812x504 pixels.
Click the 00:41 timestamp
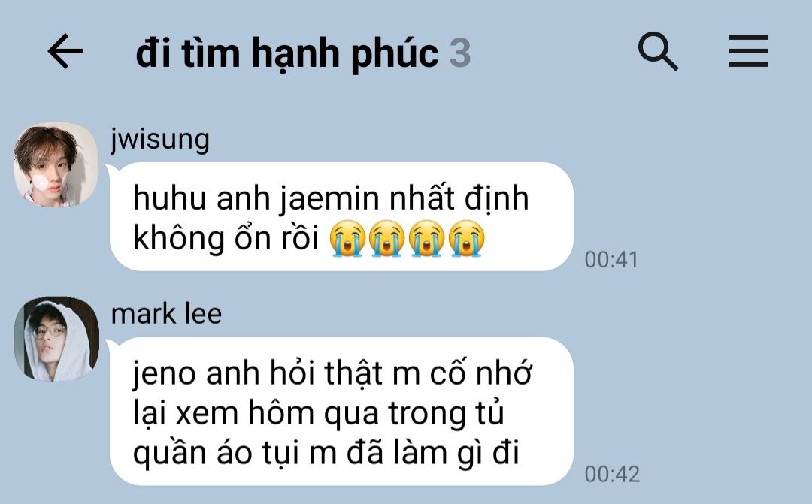(611, 260)
